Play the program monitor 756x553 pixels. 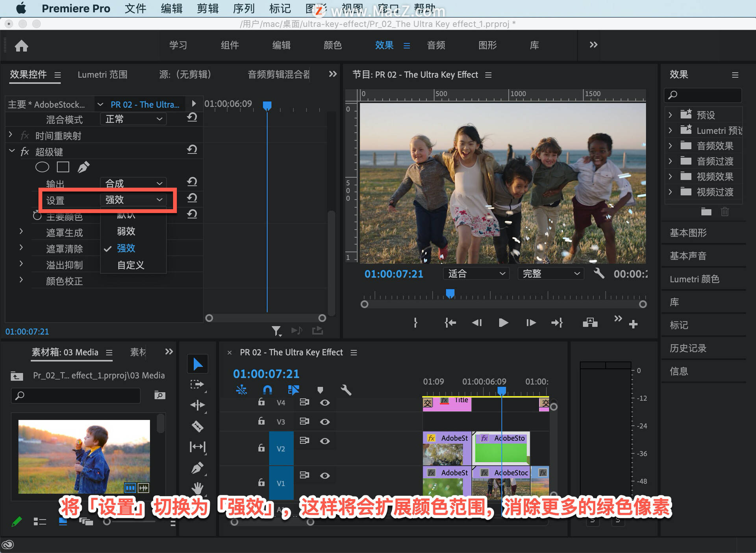503,323
